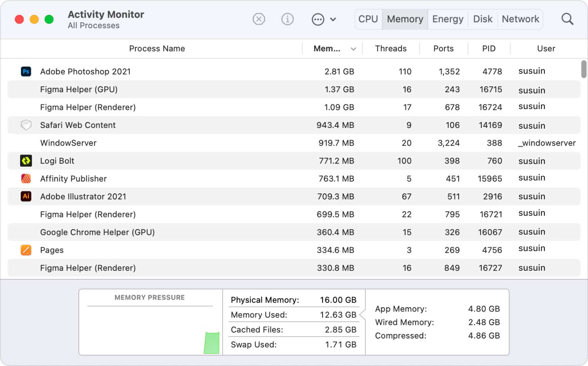588x366 pixels.
Task: Sort by the Ports column
Action: tap(443, 49)
